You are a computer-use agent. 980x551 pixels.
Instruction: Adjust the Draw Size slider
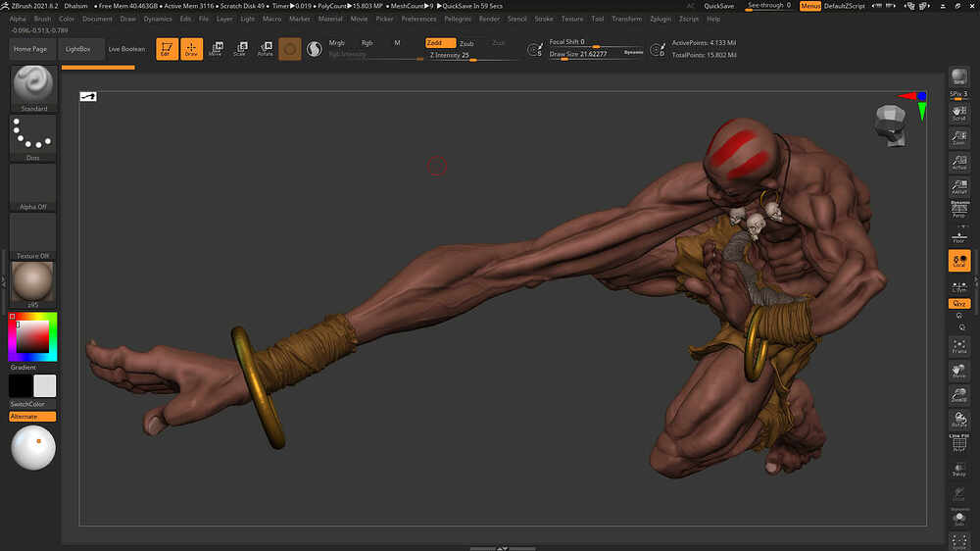click(x=585, y=54)
